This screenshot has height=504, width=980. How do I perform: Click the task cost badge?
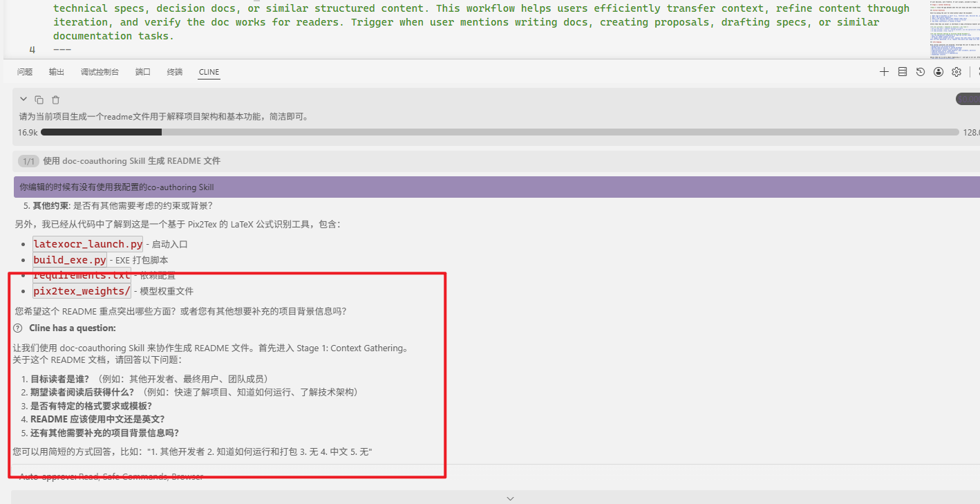coord(968,100)
